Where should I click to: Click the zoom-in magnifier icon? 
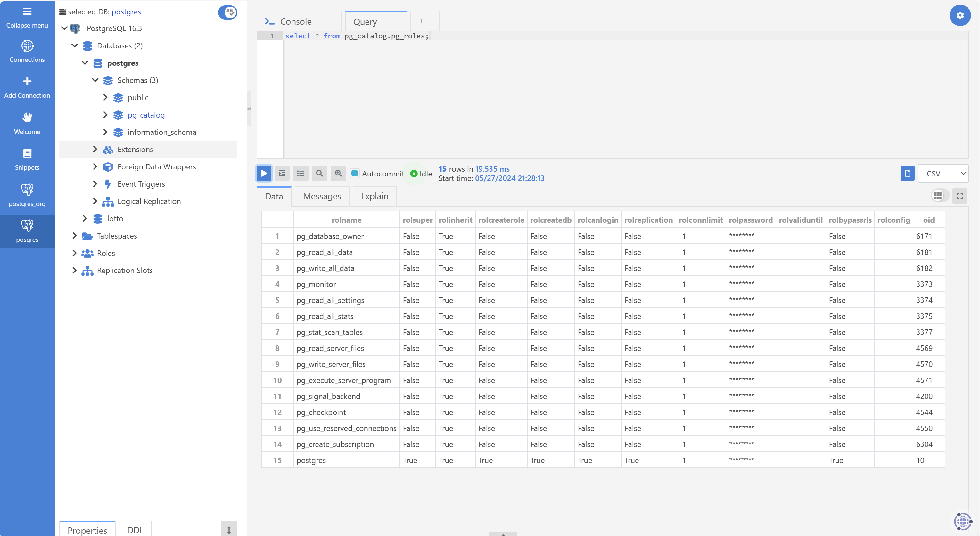[338, 174]
